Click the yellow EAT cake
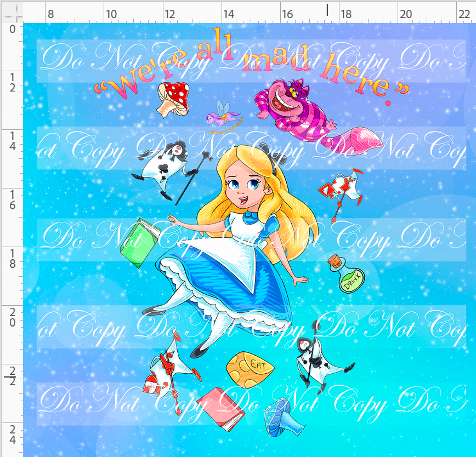 pyautogui.click(x=250, y=370)
